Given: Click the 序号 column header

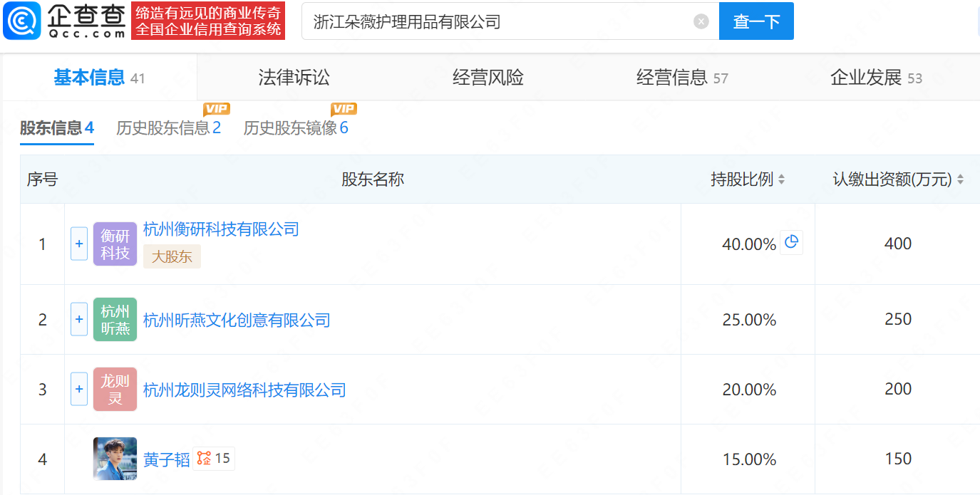Looking at the screenshot, I should [42, 179].
